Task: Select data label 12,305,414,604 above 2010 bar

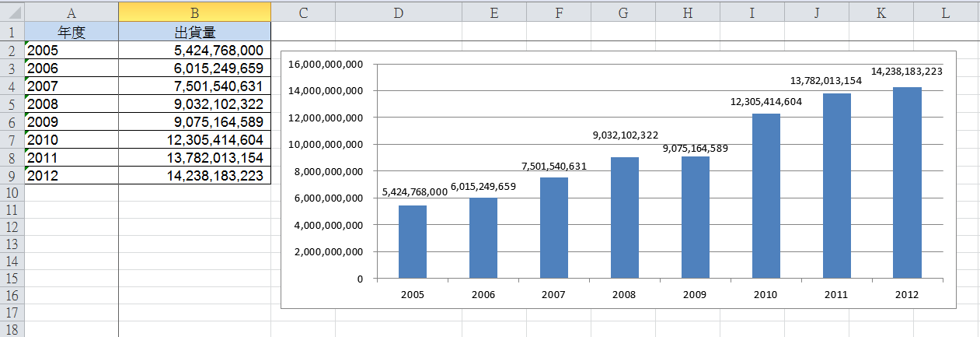Action: coord(766,101)
